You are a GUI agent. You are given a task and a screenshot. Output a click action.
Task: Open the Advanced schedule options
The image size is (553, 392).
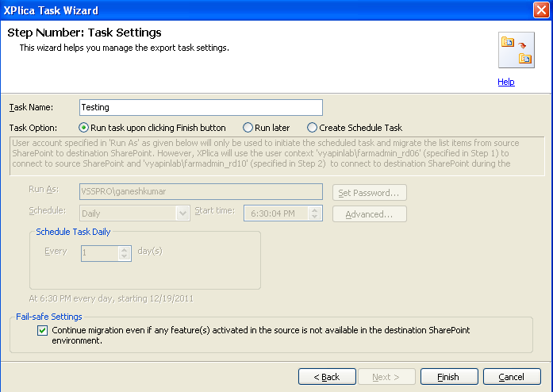(369, 214)
